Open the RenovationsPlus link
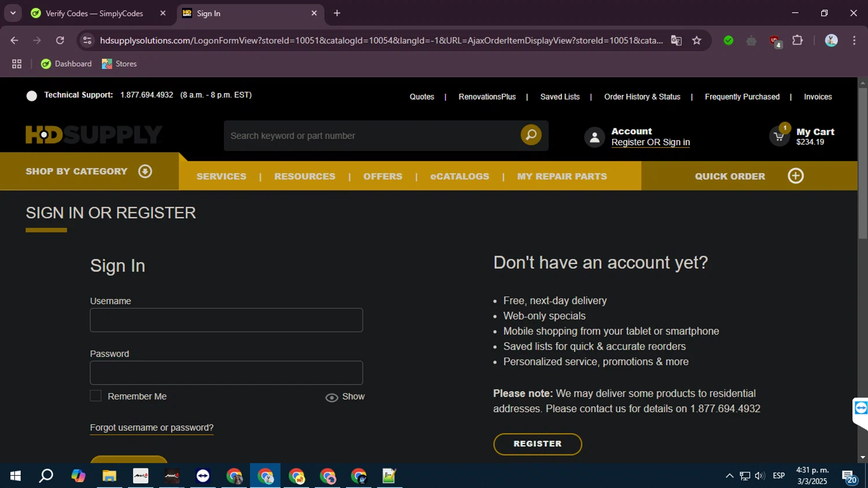868x488 pixels. [x=487, y=97]
